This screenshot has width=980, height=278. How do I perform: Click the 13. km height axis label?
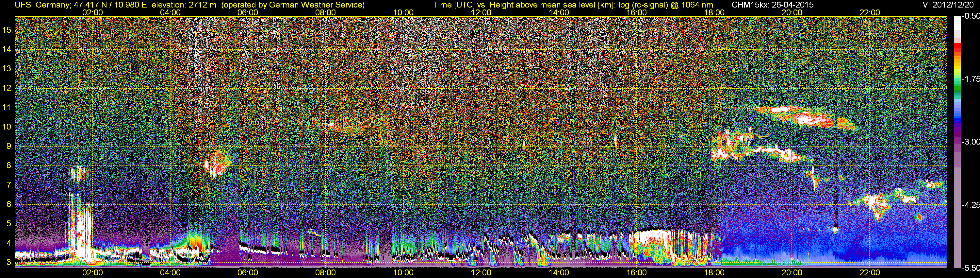[7, 69]
